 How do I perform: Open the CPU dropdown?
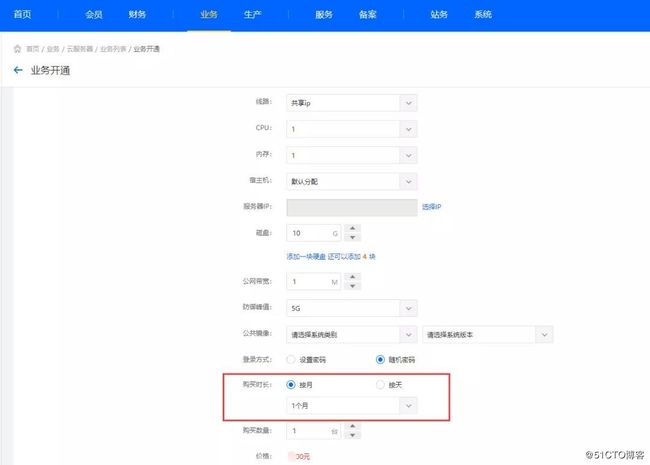352,129
